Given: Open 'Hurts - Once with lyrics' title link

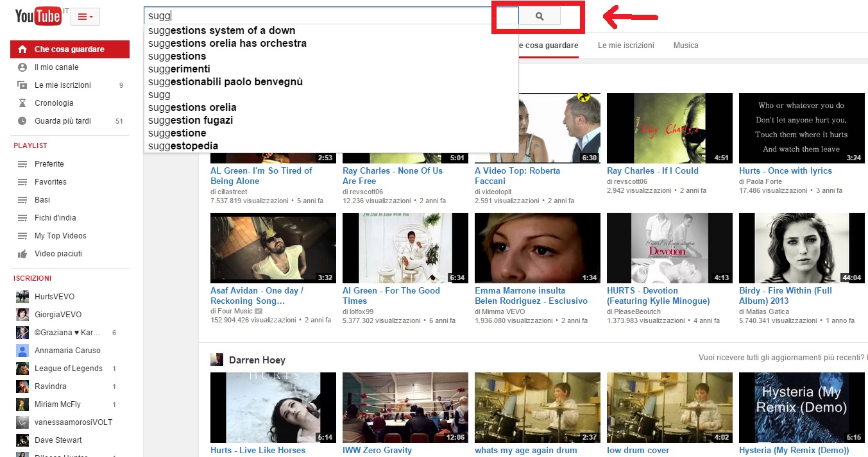Looking at the screenshot, I should 785,170.
